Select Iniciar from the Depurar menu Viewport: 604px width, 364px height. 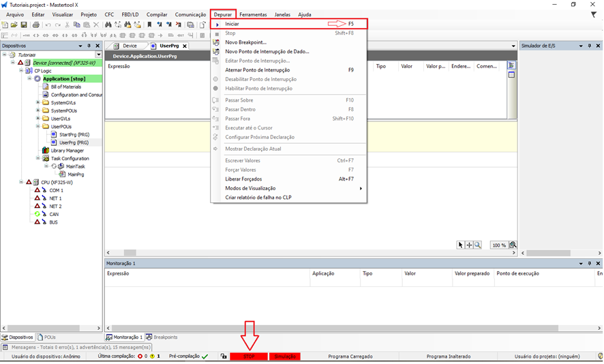tap(232, 24)
